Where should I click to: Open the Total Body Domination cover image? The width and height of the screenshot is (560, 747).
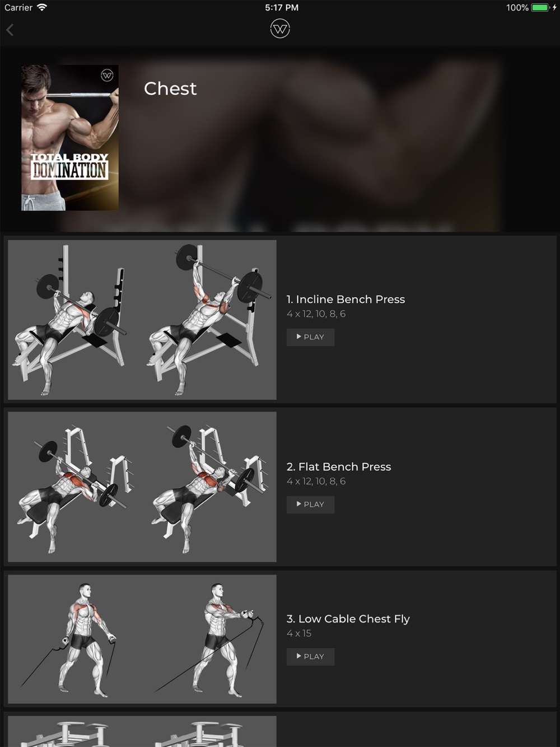coord(70,138)
